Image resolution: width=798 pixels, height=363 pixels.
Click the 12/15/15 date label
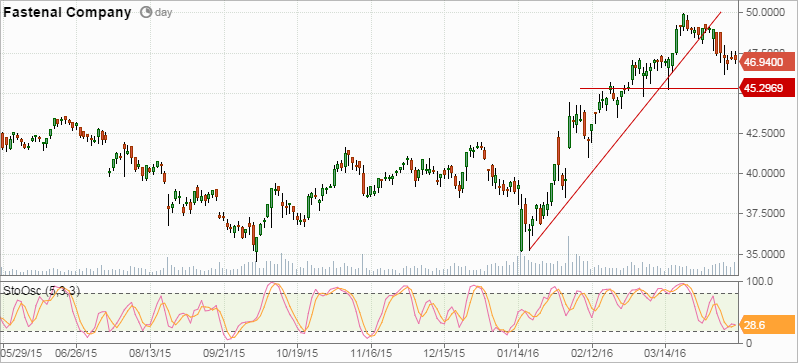pos(444,352)
